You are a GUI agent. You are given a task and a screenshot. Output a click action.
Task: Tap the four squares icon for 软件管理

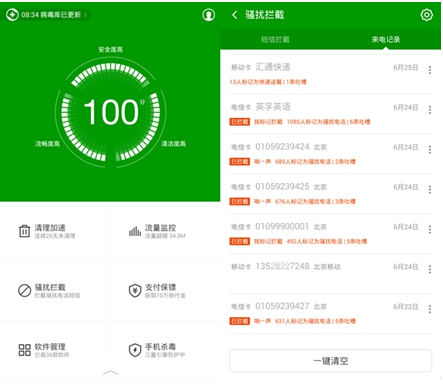pos(24,350)
